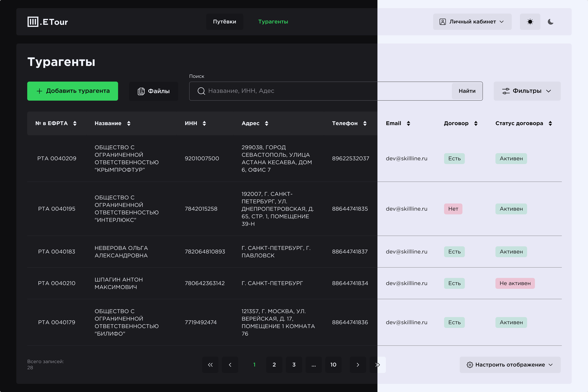Select the Турагенты navigation tab
This screenshot has width=588, height=392.
coord(273,22)
